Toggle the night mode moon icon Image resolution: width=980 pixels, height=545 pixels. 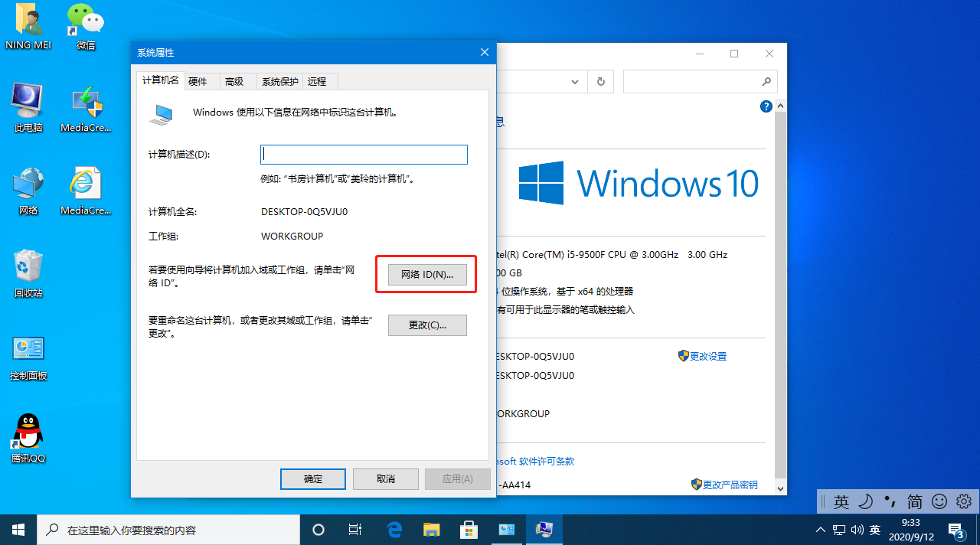(x=866, y=501)
